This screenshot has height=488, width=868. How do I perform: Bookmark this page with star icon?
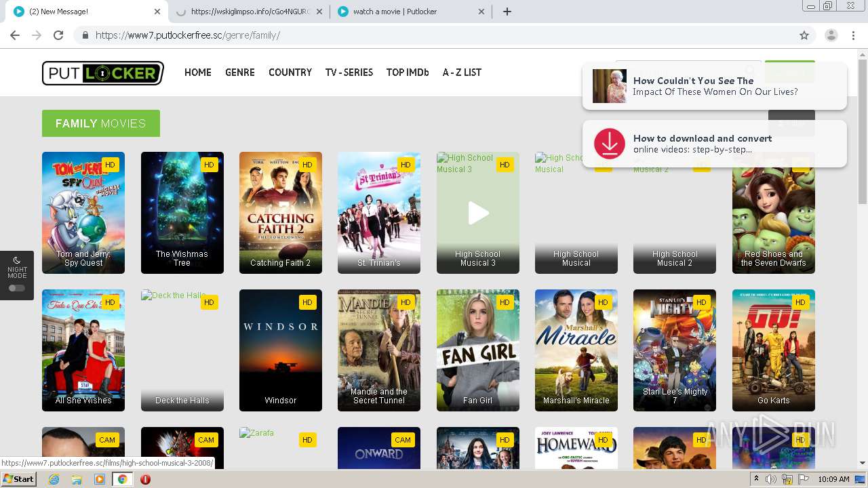click(804, 35)
